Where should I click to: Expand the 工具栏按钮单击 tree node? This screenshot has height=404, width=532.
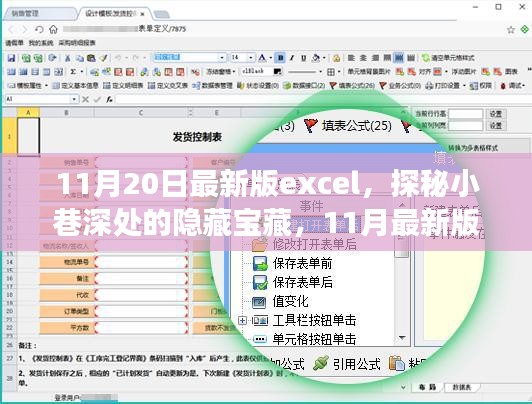(242, 320)
